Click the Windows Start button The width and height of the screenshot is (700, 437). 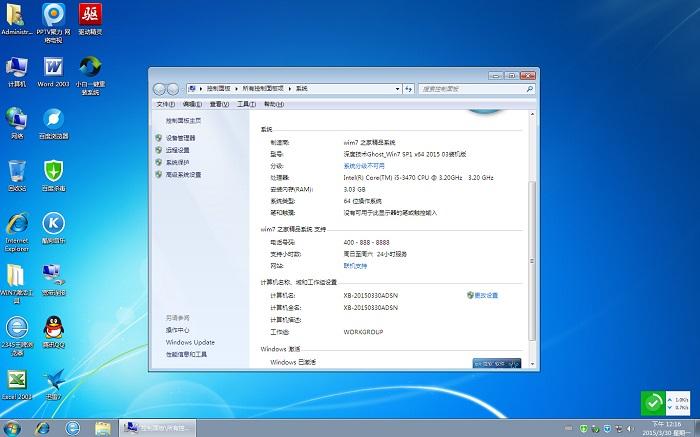(14, 428)
